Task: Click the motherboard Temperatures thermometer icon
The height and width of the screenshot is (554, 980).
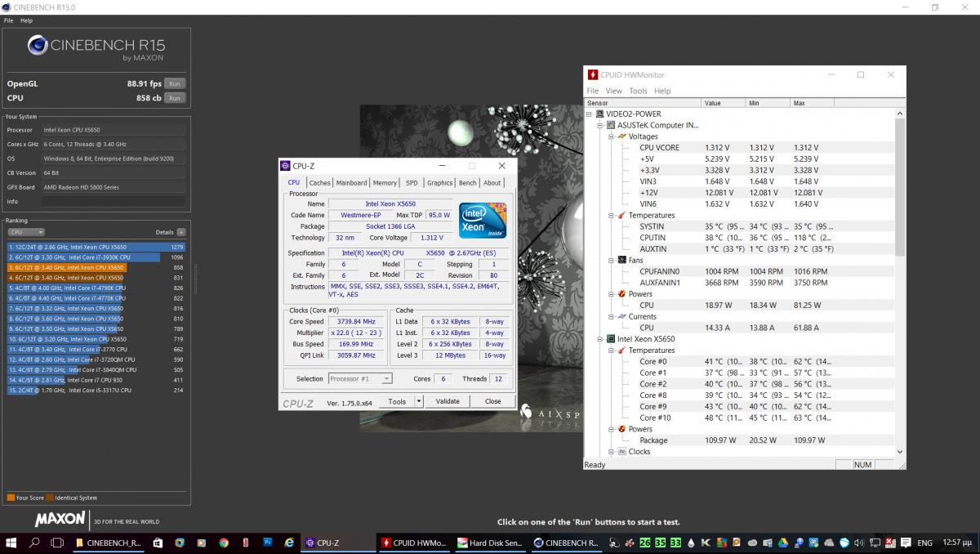Action: click(x=622, y=215)
